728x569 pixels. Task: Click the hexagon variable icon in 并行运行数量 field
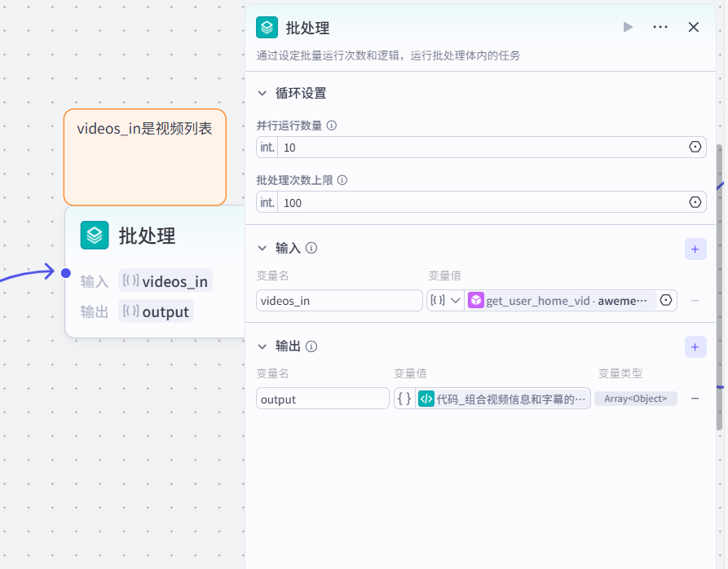[x=695, y=148]
